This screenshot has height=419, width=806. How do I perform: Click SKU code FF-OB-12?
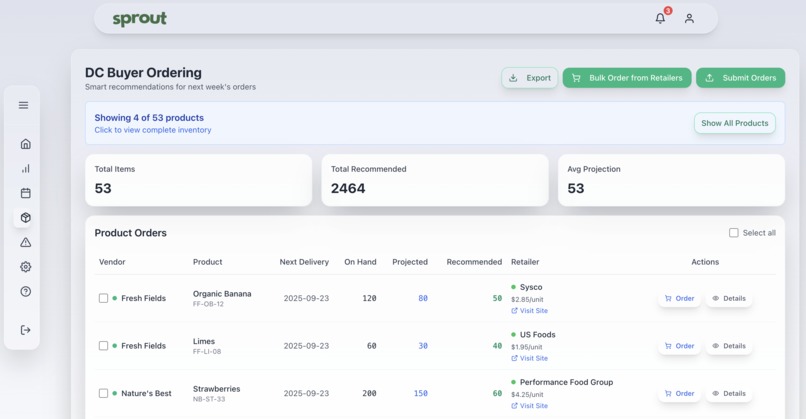tap(208, 304)
